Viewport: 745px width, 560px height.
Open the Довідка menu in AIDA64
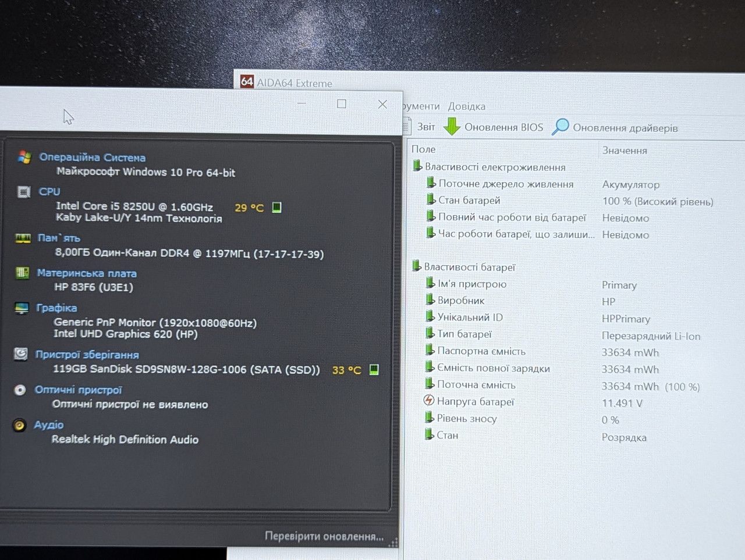pos(467,106)
